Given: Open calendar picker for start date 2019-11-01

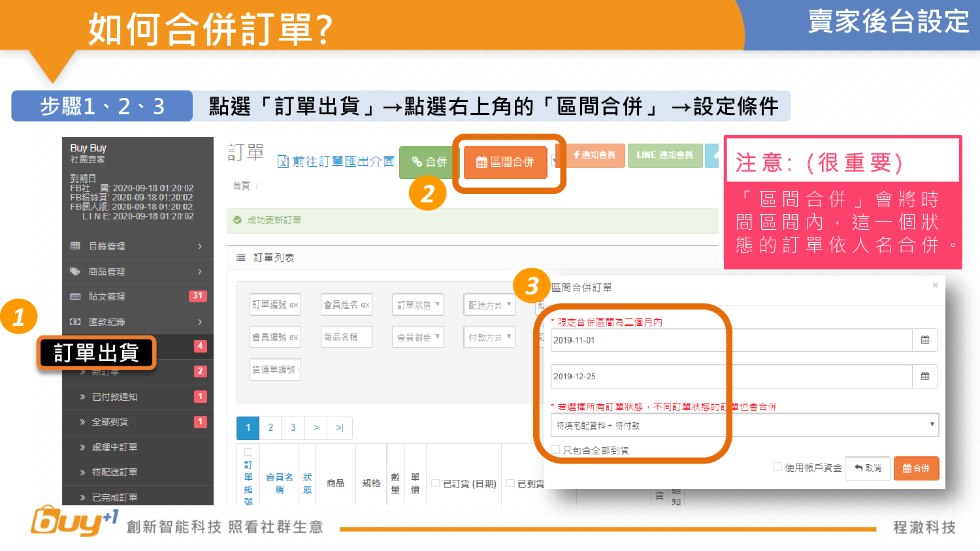Looking at the screenshot, I should pyautogui.click(x=924, y=340).
